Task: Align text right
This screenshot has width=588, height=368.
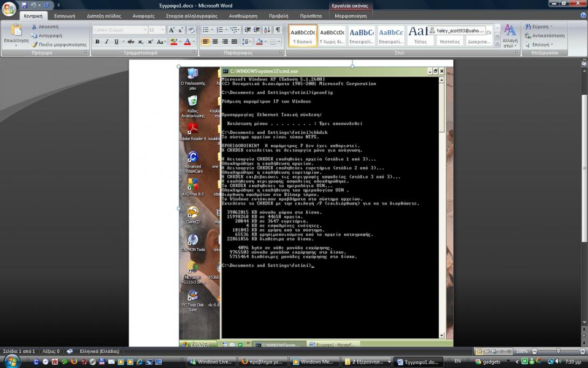Action: coord(225,42)
